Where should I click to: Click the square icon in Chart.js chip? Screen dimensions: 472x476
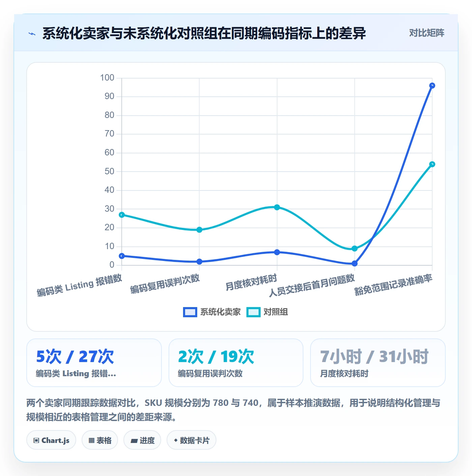36,440
